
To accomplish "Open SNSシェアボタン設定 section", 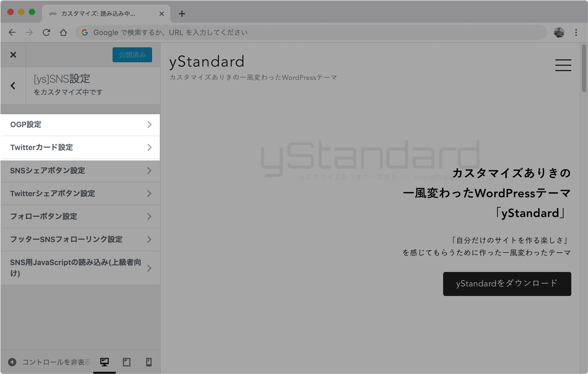I will [80, 171].
